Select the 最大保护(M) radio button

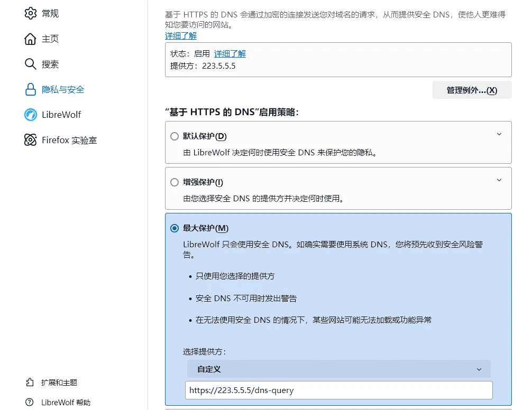coord(175,228)
